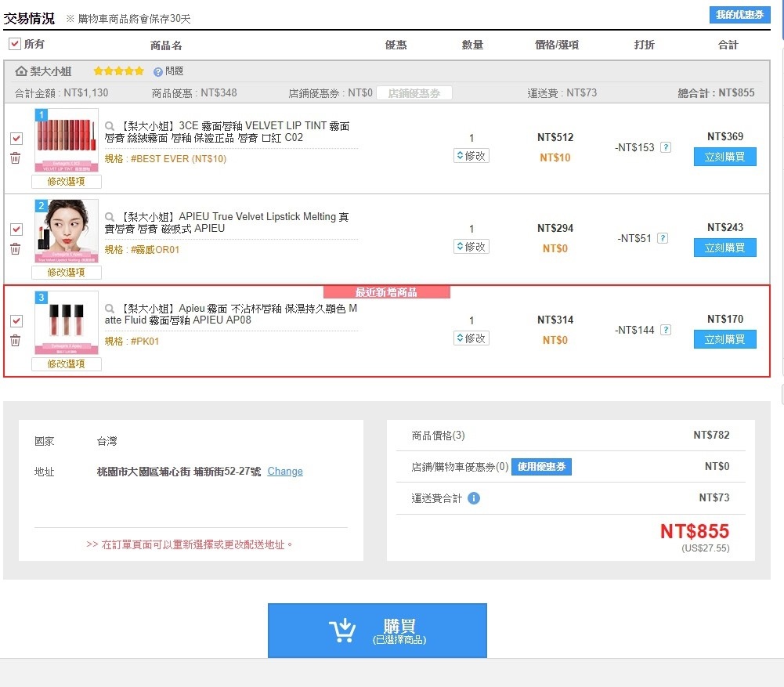The image size is (784, 687).
Task: Delete the 3CE Velvet Lip Tint item with trash icon
Action: (16, 158)
